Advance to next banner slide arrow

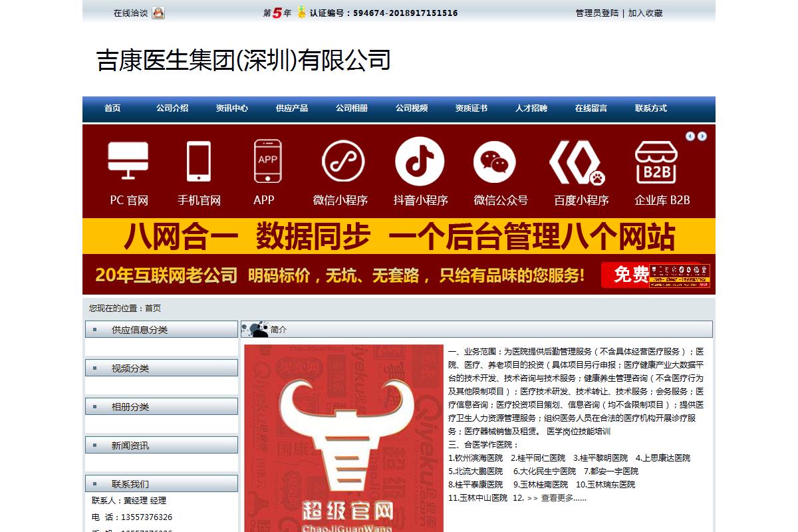(702, 136)
